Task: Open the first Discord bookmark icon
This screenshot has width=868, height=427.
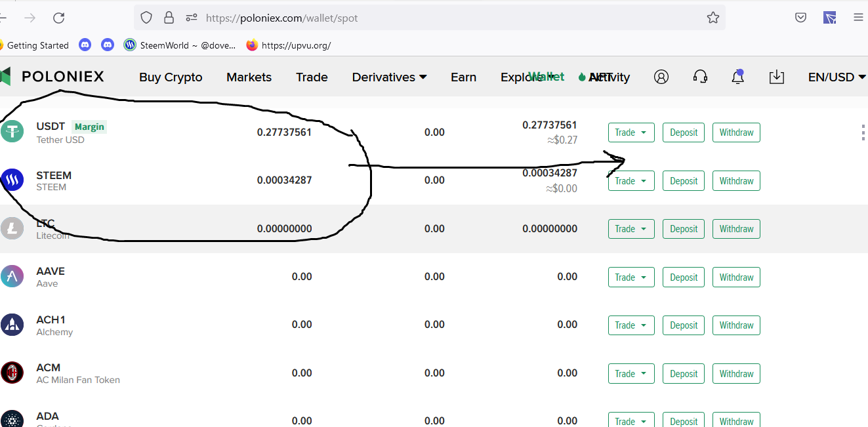Action: click(x=85, y=45)
